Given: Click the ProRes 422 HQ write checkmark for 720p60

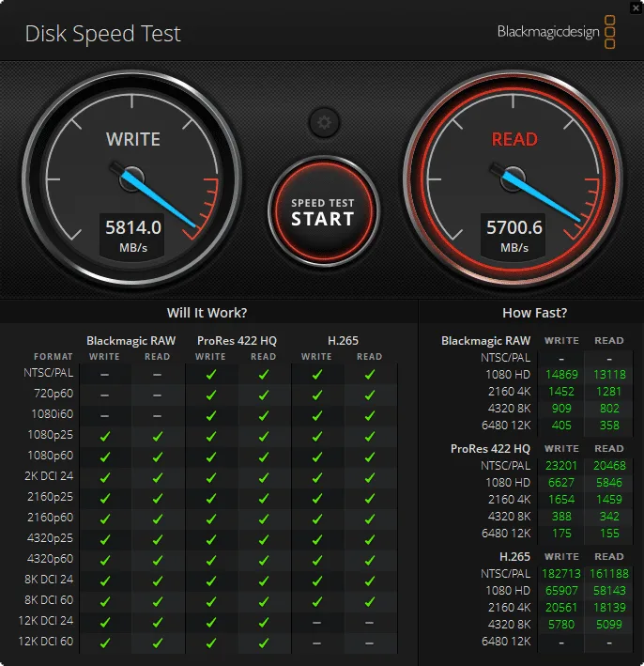Looking at the screenshot, I should pos(211,395).
